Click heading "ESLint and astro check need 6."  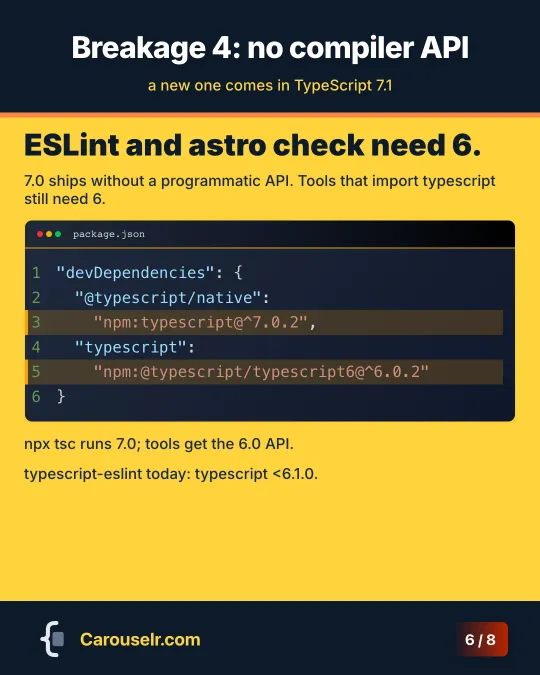[x=252, y=145]
